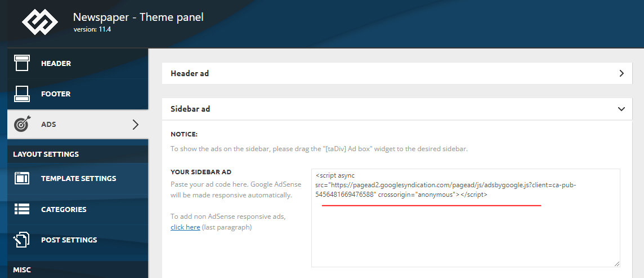Click the textarea resize handle corner
Viewport: 644px width, 278px height.
tap(617, 264)
